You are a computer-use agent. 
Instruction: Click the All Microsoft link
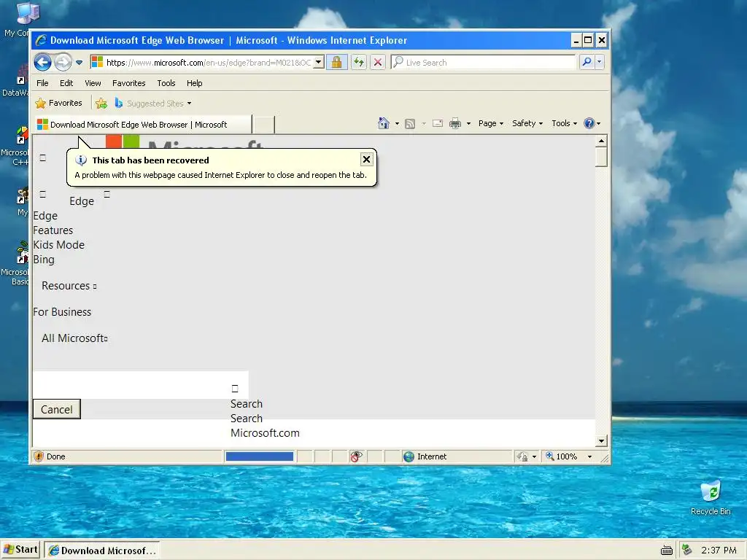point(74,338)
